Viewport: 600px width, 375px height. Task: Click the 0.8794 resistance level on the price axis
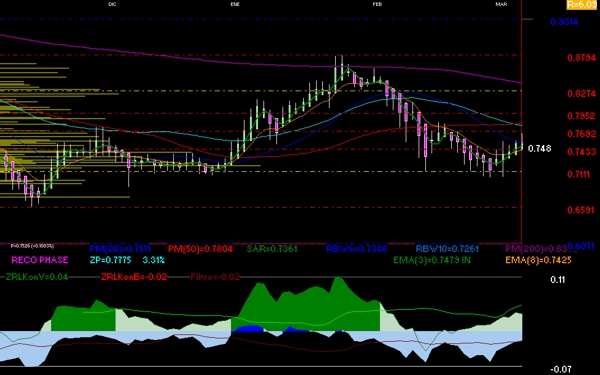581,58
